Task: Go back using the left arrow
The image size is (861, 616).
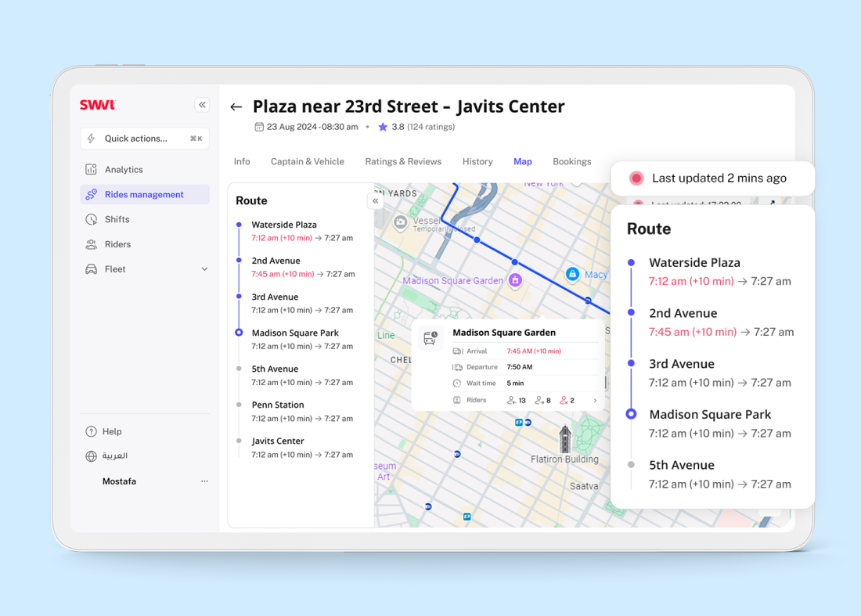Action: [x=236, y=107]
